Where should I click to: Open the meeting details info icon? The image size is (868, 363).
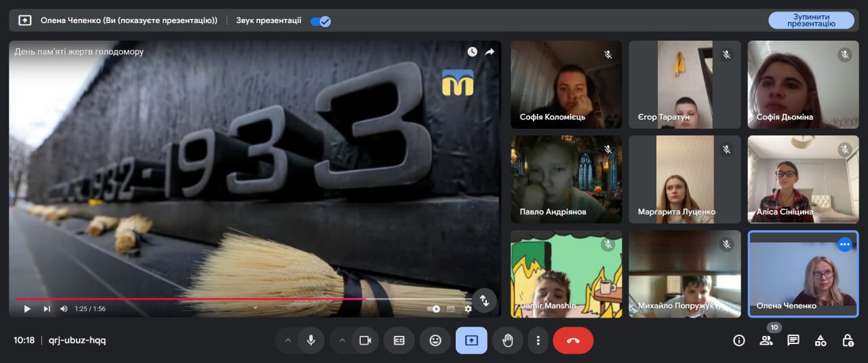click(739, 341)
